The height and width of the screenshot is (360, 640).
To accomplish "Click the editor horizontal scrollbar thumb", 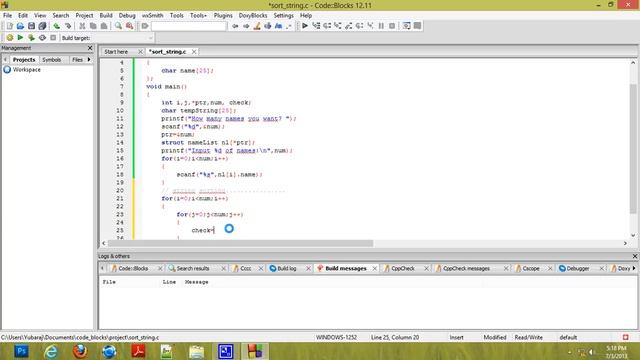I will coord(240,243).
